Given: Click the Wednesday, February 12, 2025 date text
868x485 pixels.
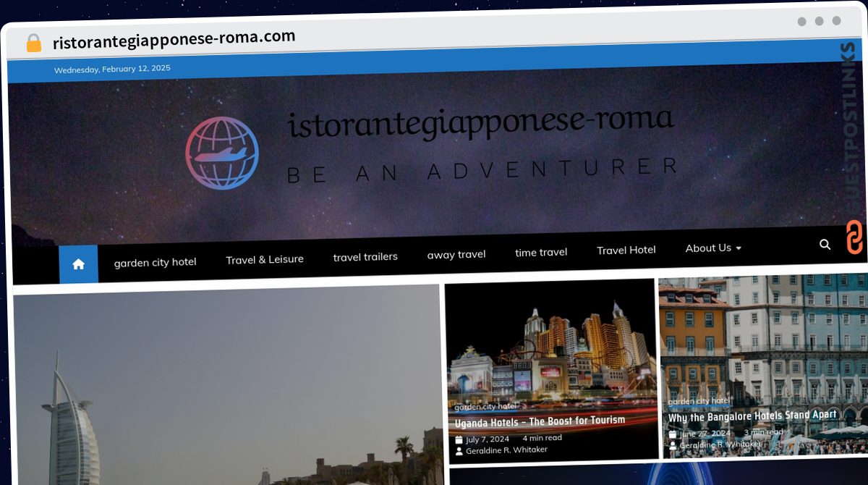Looking at the screenshot, I should 112,69.
